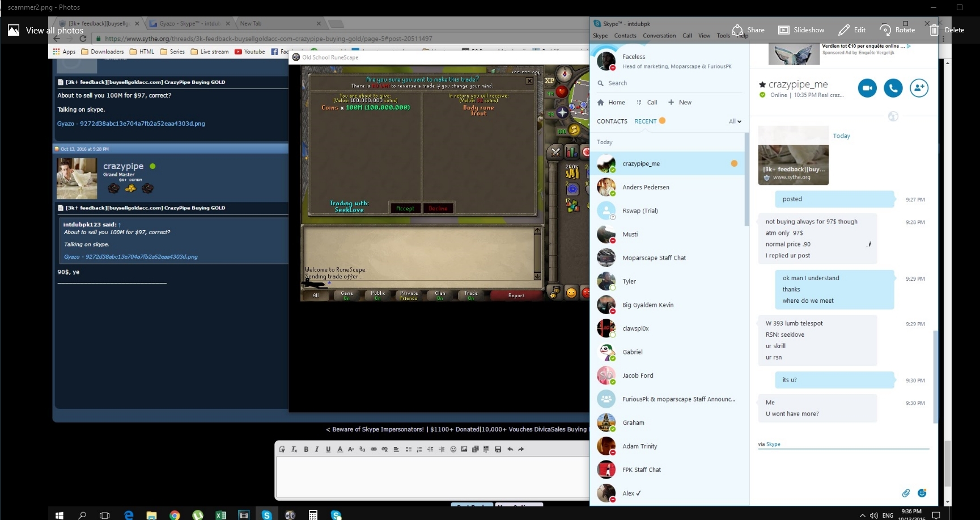The image size is (980, 520).
Task: Click the RuneScape compass icon
Action: 564,74
